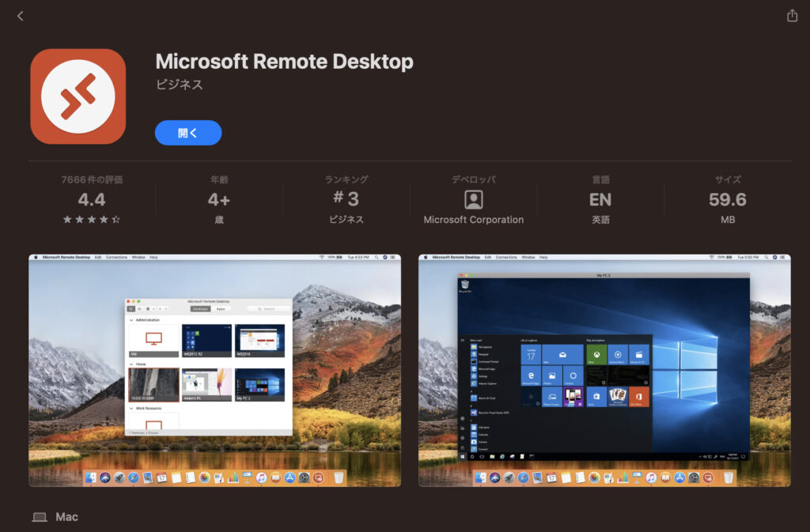The height and width of the screenshot is (532, 810).
Task: Click the "7666件の評価" ratings count
Action: (92, 179)
